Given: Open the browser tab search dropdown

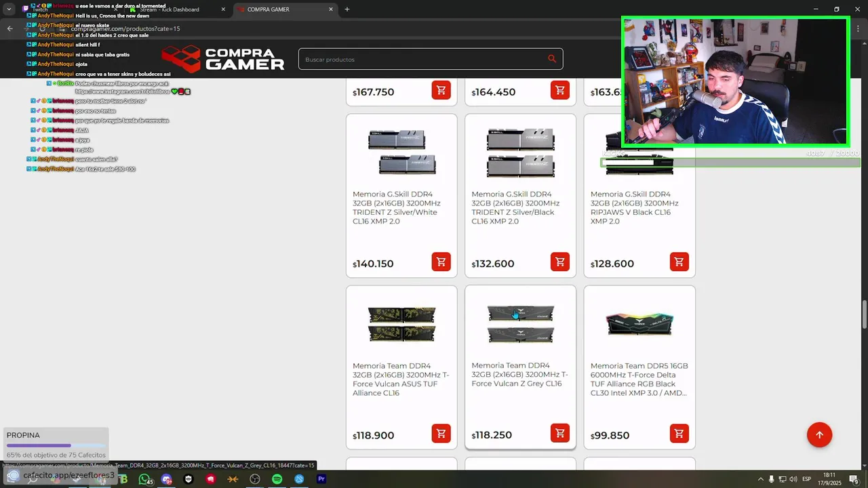Looking at the screenshot, I should point(9,9).
